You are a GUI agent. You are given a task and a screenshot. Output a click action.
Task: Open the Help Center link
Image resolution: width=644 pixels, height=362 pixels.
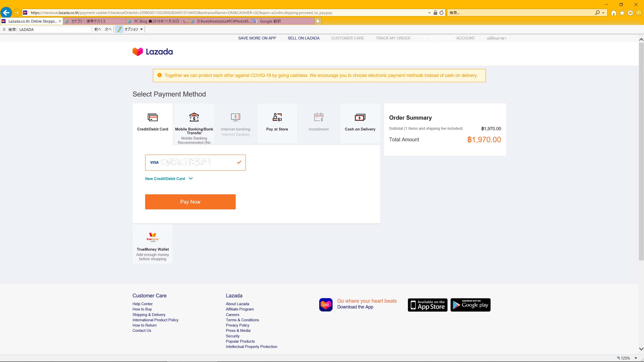(143, 304)
